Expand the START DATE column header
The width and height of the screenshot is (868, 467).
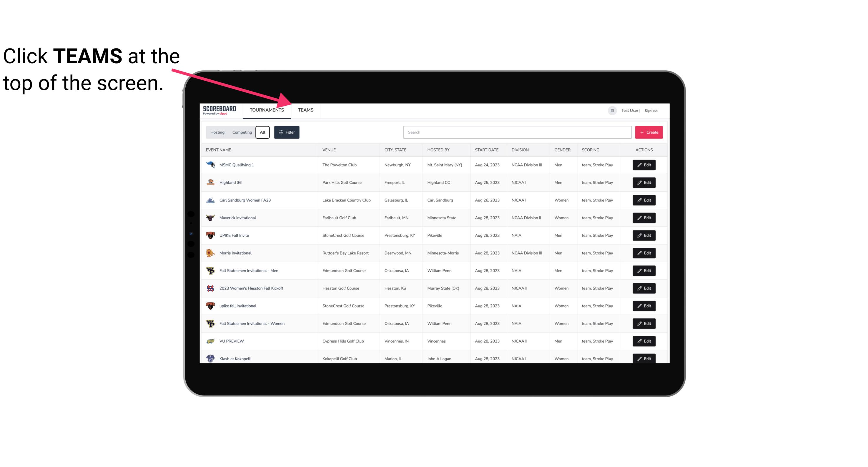tap(486, 149)
